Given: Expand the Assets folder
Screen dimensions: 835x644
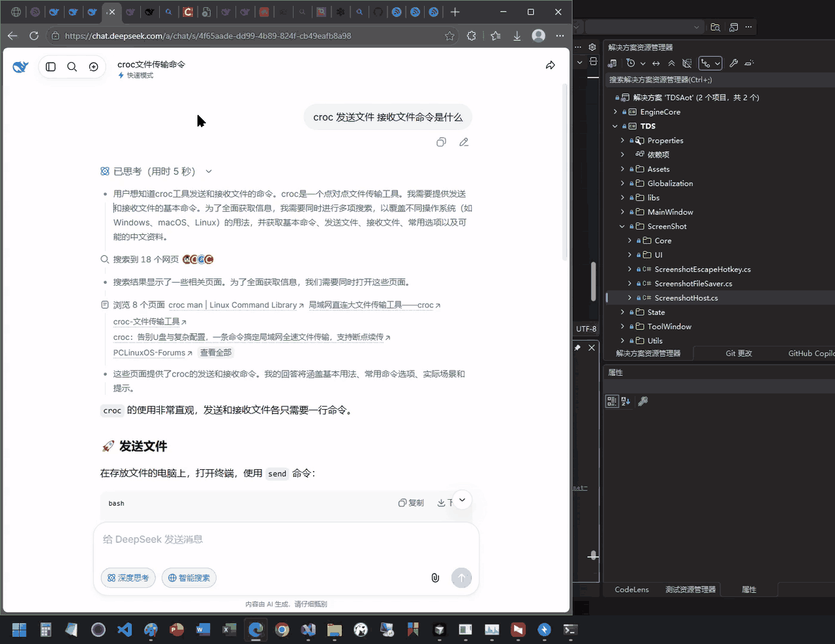Looking at the screenshot, I should click(x=622, y=169).
